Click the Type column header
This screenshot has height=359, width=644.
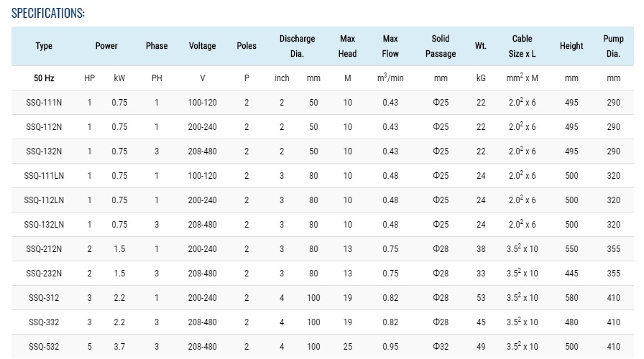(x=44, y=46)
